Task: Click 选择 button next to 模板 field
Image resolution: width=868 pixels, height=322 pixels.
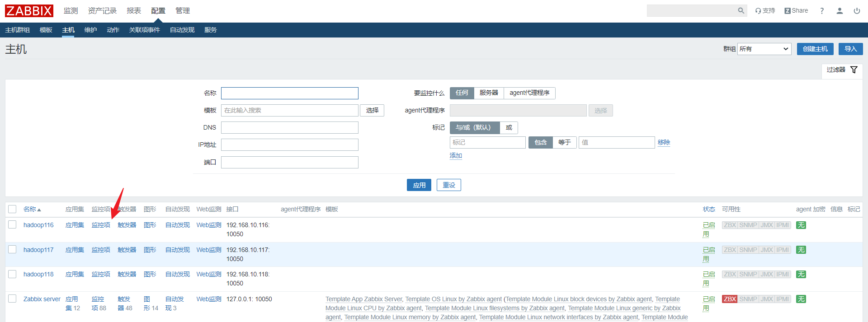Action: (x=372, y=110)
